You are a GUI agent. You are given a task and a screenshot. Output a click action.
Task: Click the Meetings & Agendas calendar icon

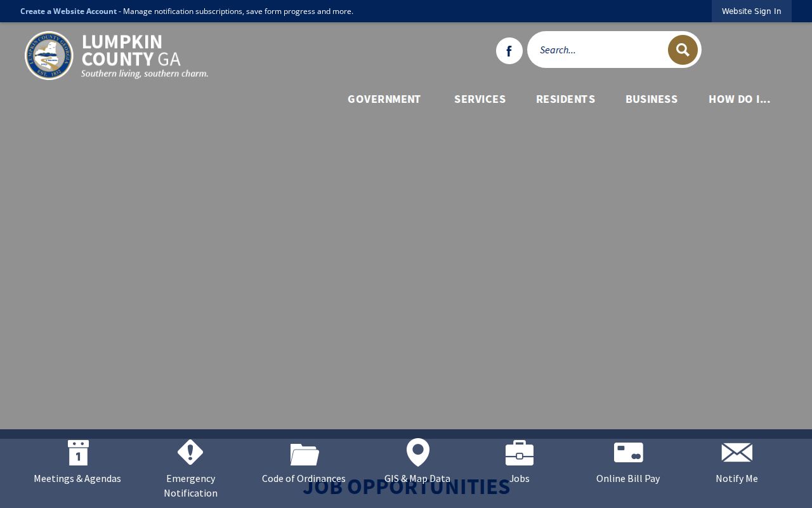click(78, 453)
